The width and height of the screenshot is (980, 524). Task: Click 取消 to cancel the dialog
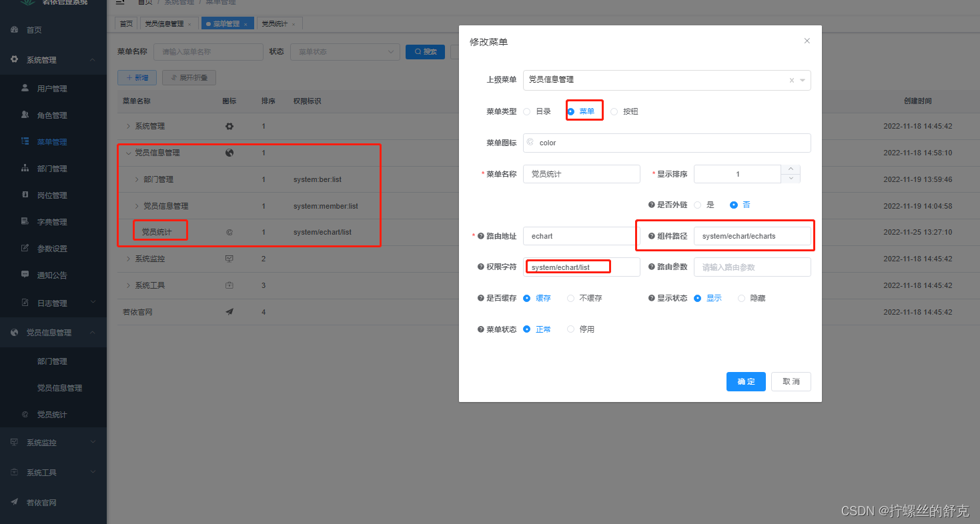click(791, 381)
